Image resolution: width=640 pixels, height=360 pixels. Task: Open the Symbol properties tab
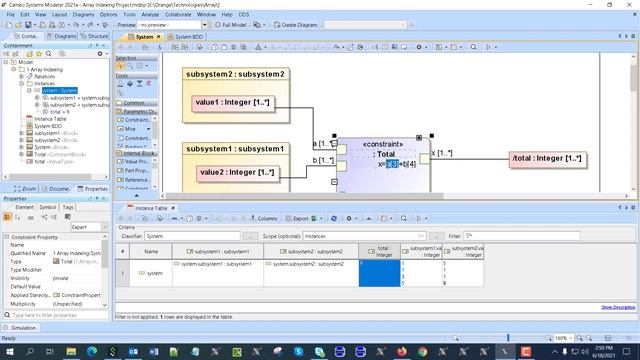(47, 207)
